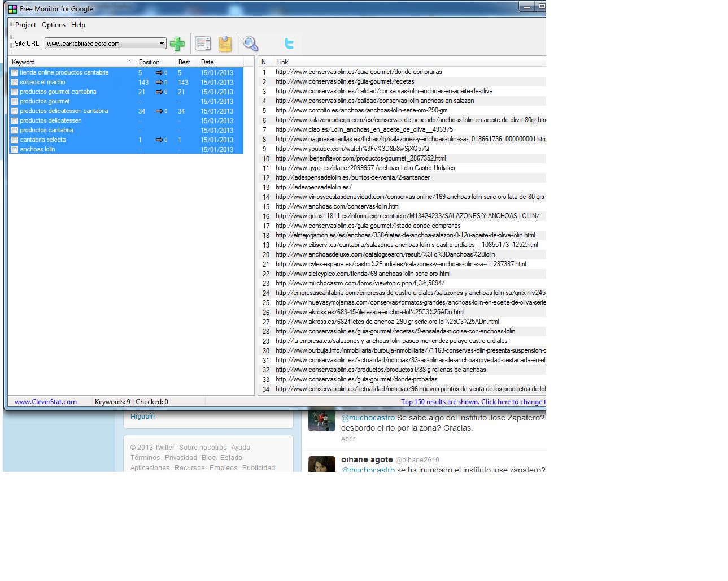Tick the 'productos gourmet cantabria' checkbox
Screen dimensions: 728x581
15,92
